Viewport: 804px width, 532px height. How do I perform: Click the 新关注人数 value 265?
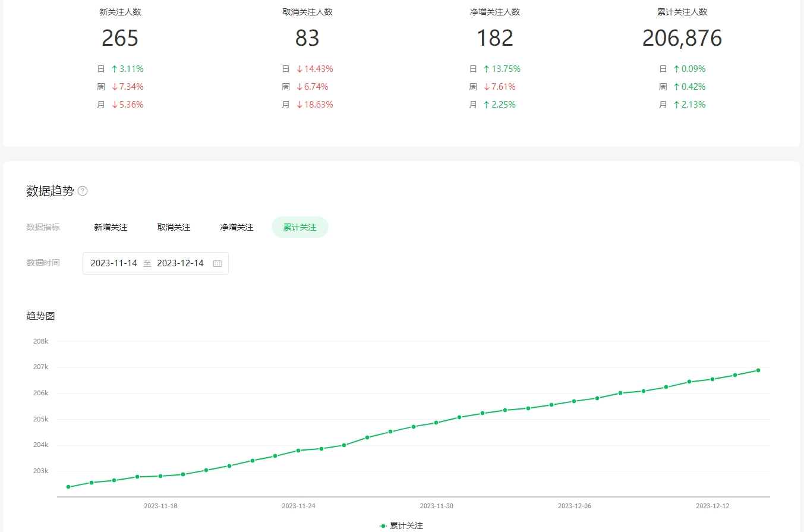(120, 38)
